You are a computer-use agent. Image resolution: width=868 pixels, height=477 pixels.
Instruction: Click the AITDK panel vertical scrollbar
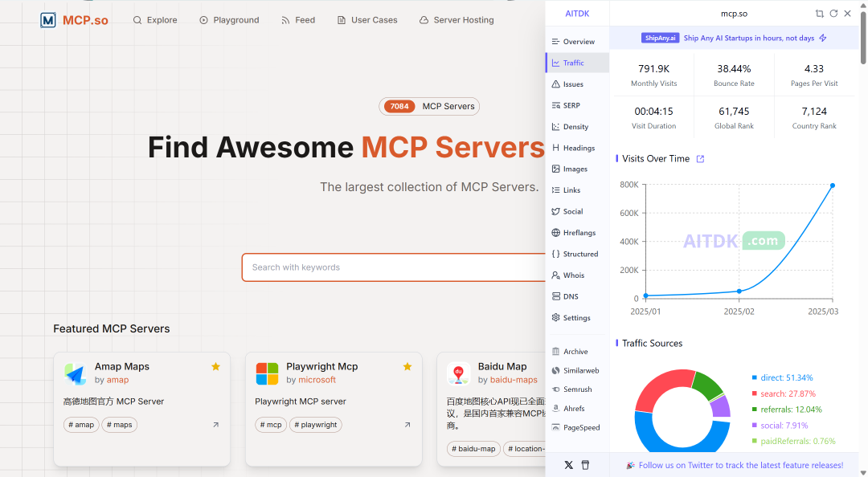(x=863, y=38)
